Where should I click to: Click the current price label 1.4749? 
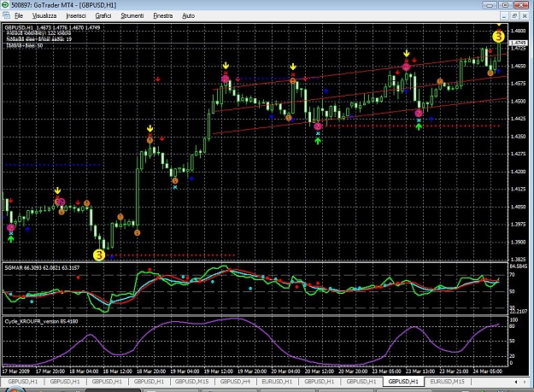518,43
